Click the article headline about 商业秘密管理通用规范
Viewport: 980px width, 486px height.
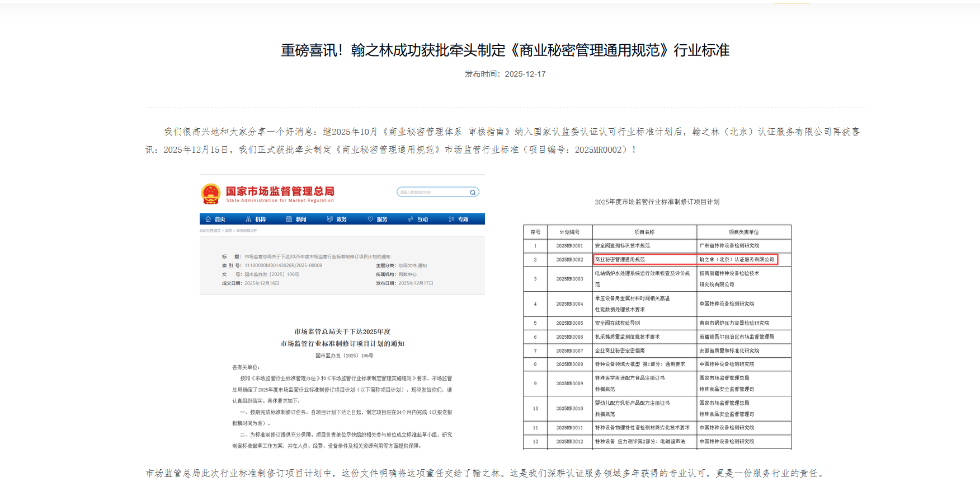(x=505, y=50)
